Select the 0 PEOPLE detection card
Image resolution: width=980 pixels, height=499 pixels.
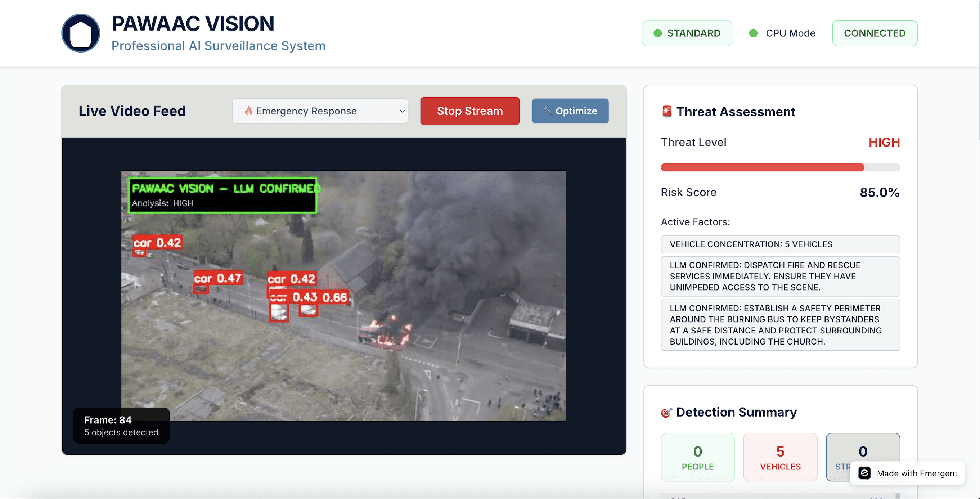(697, 457)
